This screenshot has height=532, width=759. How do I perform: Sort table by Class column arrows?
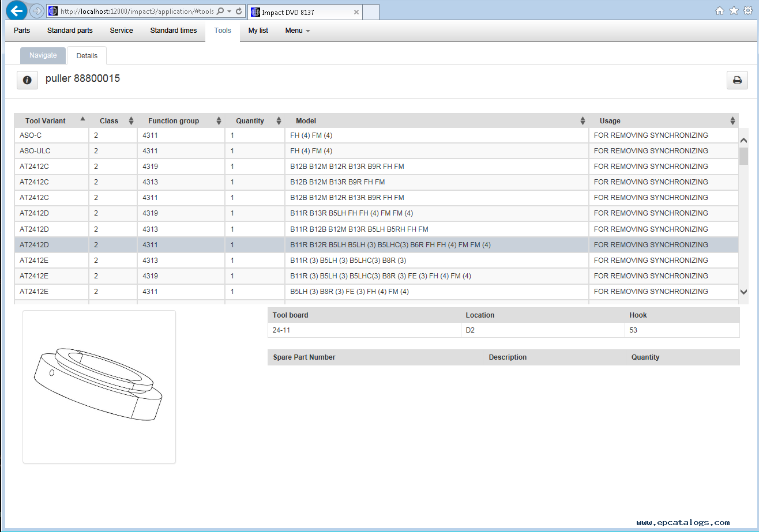click(x=131, y=121)
